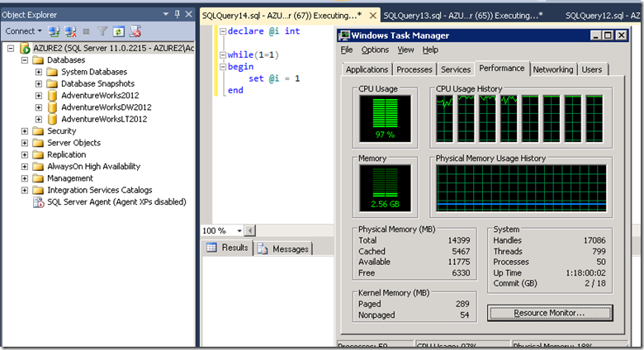
Task: Open Task Manager File menu
Action: (x=347, y=50)
